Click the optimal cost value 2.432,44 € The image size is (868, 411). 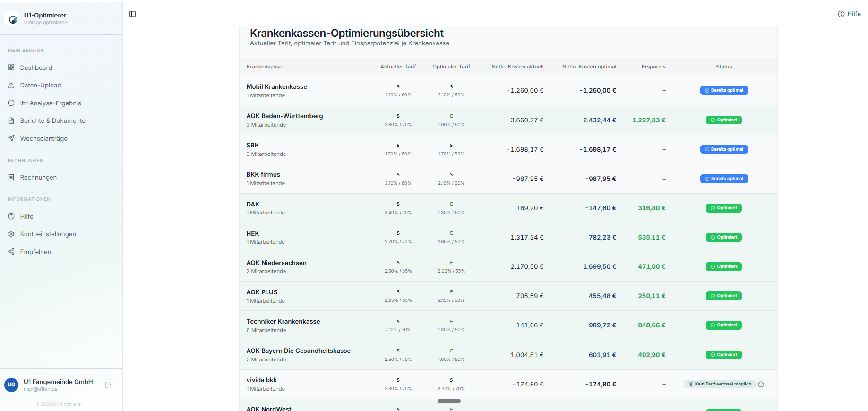click(x=600, y=120)
